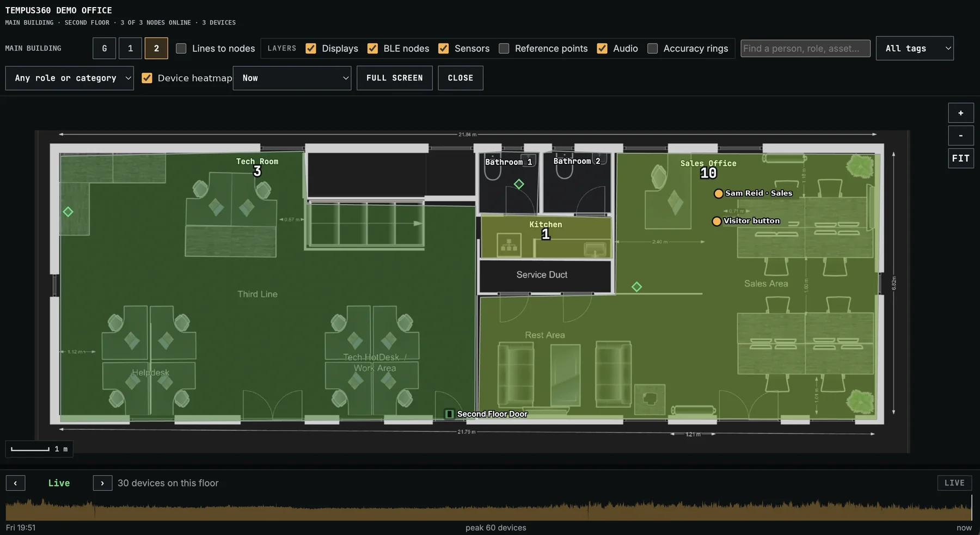Step timeline back with left arrow
The height and width of the screenshot is (535, 980).
15,483
